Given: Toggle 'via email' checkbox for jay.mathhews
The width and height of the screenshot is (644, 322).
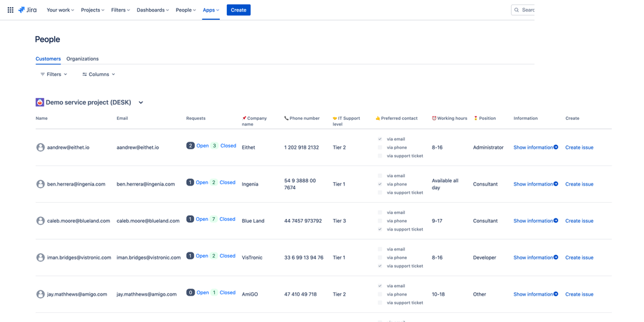Looking at the screenshot, I should click(x=380, y=286).
